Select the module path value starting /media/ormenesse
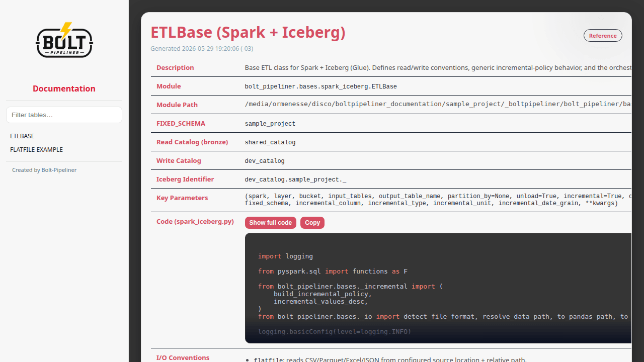Viewport: 644px width, 362px height. (x=438, y=105)
